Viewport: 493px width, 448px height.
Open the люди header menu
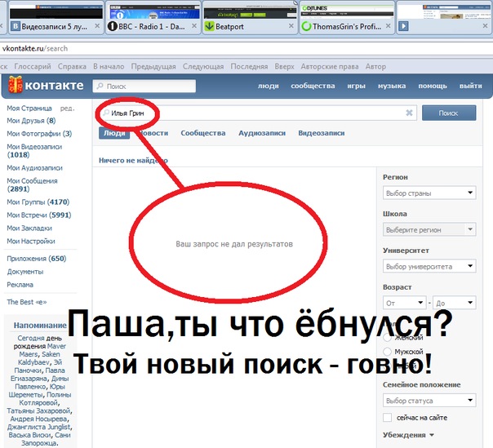[x=269, y=86]
